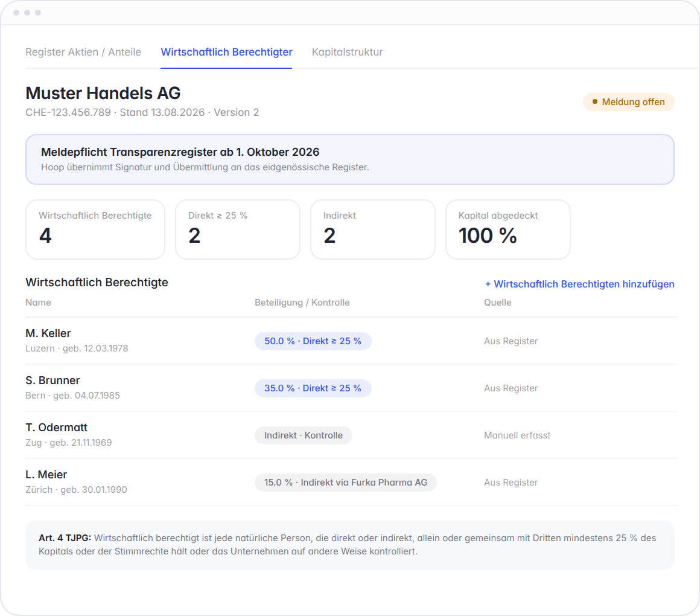Click the name S. Brunner
Image resolution: width=700 pixels, height=616 pixels.
click(52, 380)
